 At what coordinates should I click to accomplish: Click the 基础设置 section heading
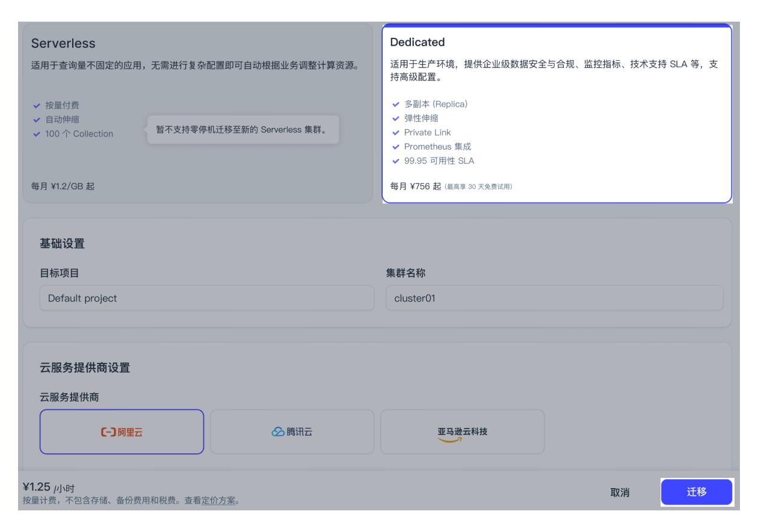62,243
